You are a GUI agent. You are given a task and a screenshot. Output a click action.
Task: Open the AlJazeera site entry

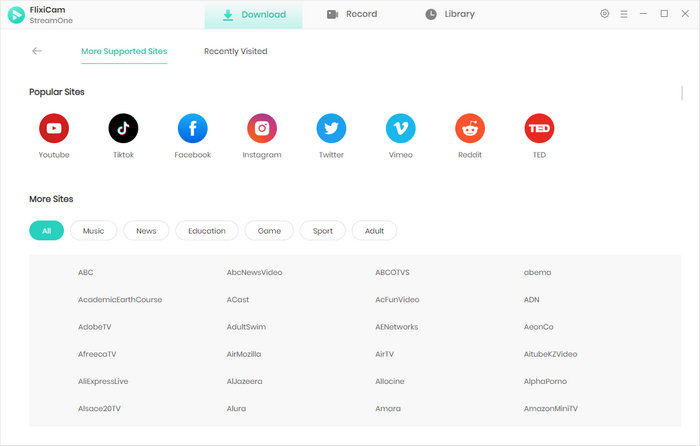[245, 381]
